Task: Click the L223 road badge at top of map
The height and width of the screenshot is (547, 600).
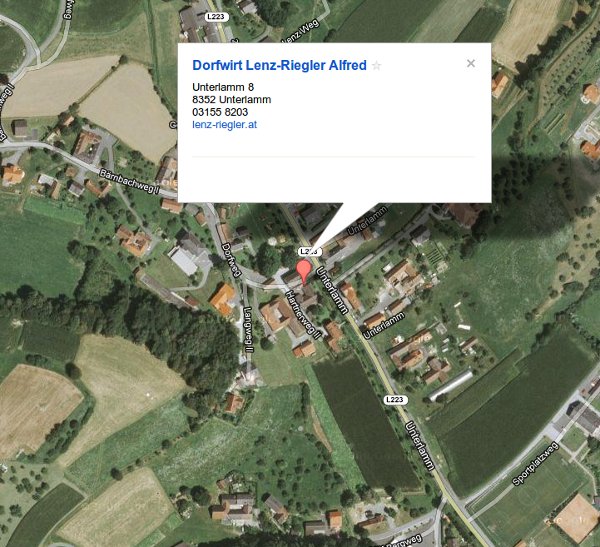Action: [216, 17]
